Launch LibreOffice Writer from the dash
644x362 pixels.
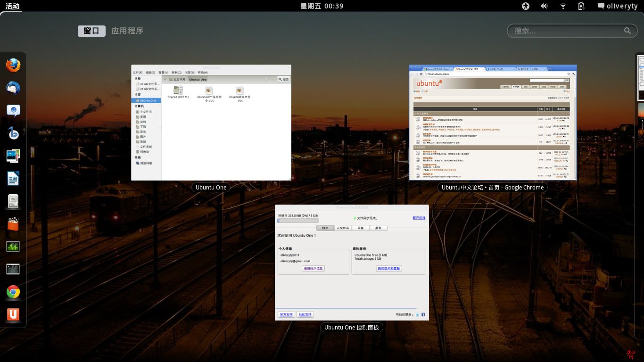[13, 178]
